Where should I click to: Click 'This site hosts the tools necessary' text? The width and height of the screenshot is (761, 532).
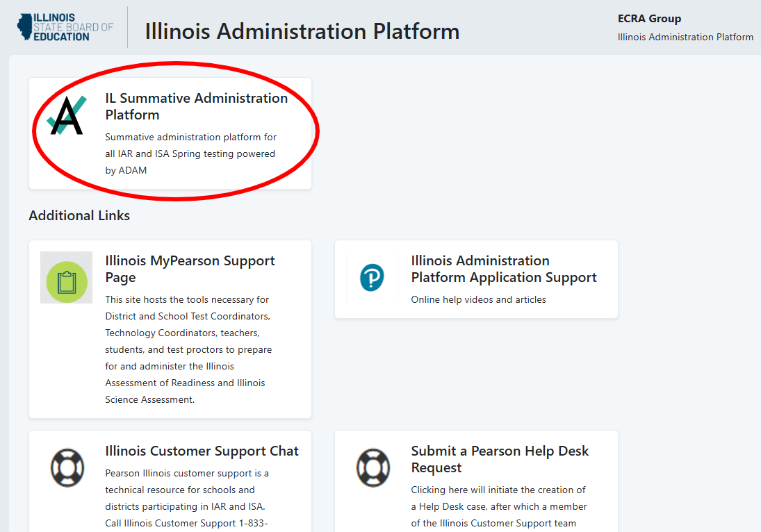coord(187,300)
